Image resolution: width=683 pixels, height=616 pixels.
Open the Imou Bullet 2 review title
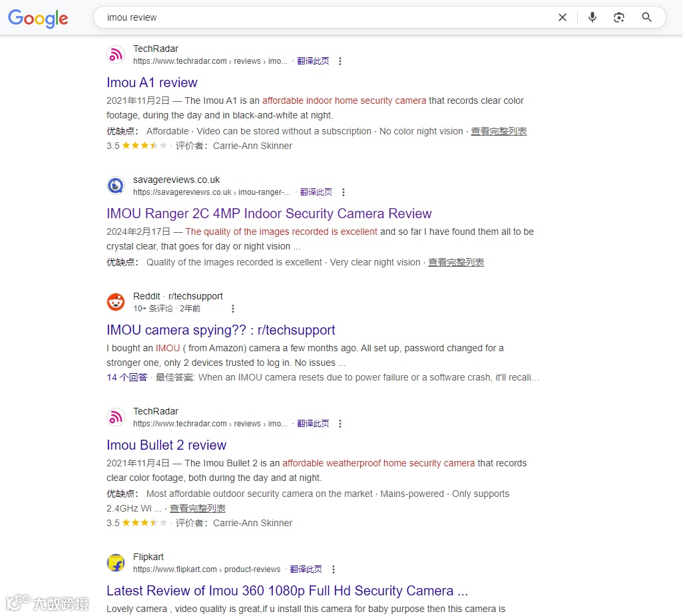(x=166, y=445)
